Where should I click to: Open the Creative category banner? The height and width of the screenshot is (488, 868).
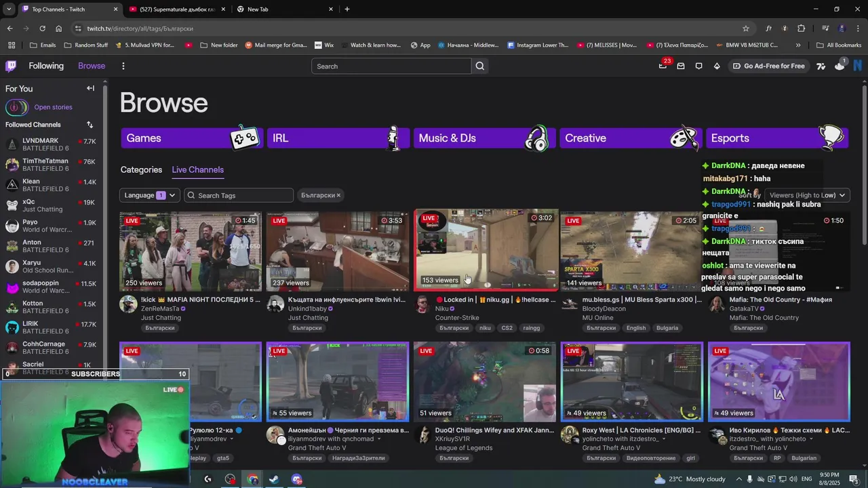pos(631,138)
